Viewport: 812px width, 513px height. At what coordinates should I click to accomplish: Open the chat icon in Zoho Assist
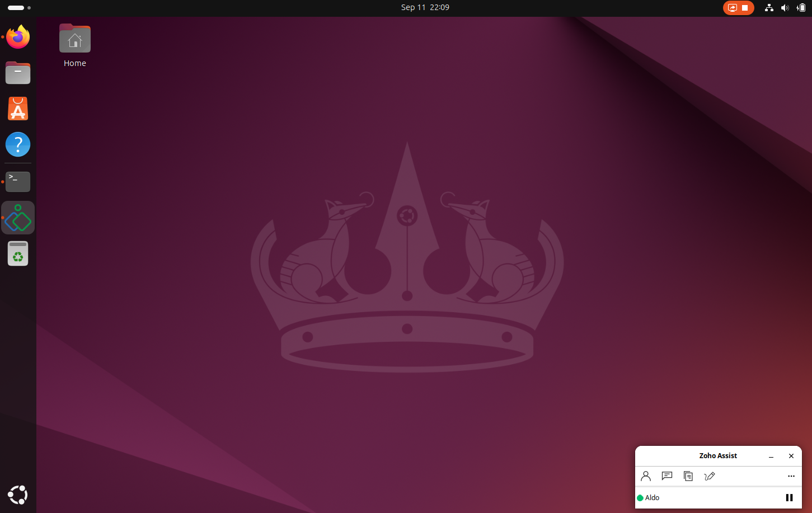coord(667,476)
